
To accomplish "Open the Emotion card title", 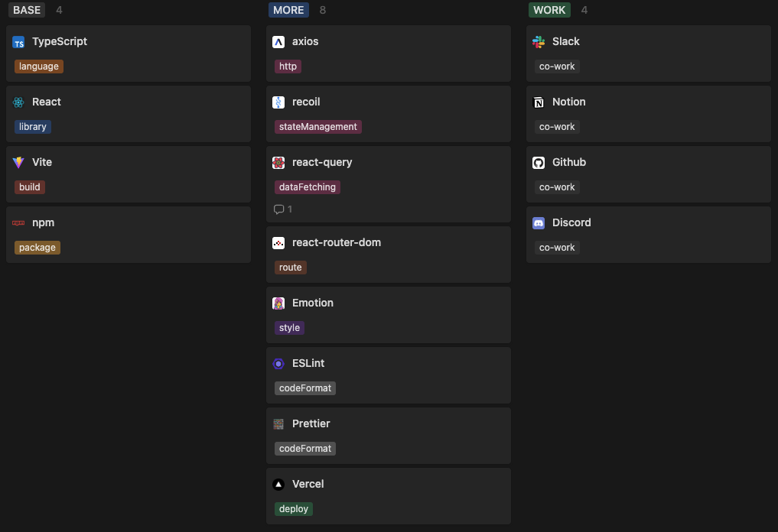I will point(313,303).
